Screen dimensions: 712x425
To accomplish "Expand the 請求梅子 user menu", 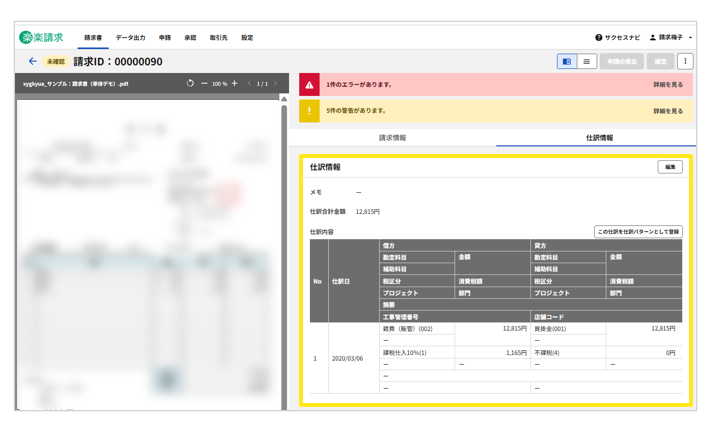I will (x=670, y=38).
